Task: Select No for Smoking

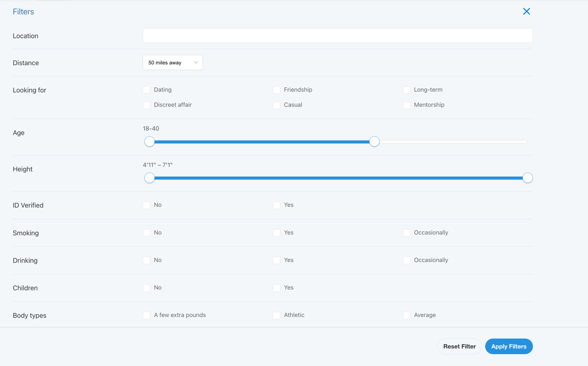Action: pos(147,233)
